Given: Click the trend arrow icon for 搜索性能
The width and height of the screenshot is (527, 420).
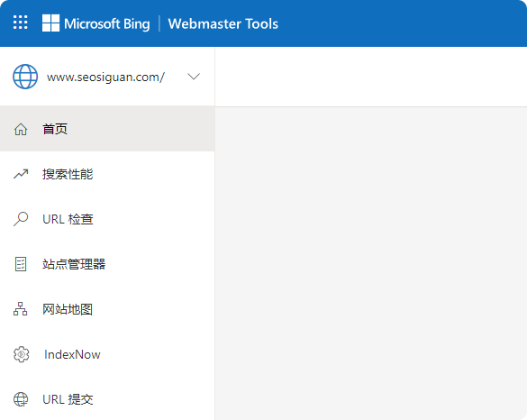Looking at the screenshot, I should point(21,174).
